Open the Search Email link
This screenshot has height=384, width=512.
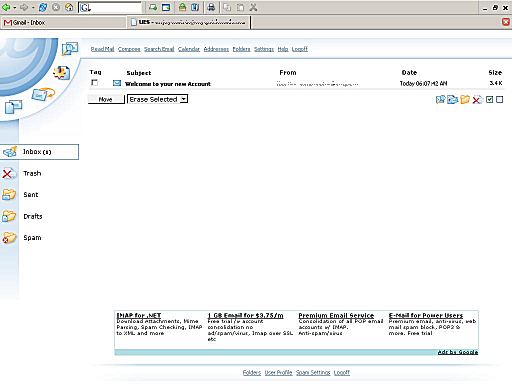click(x=159, y=49)
